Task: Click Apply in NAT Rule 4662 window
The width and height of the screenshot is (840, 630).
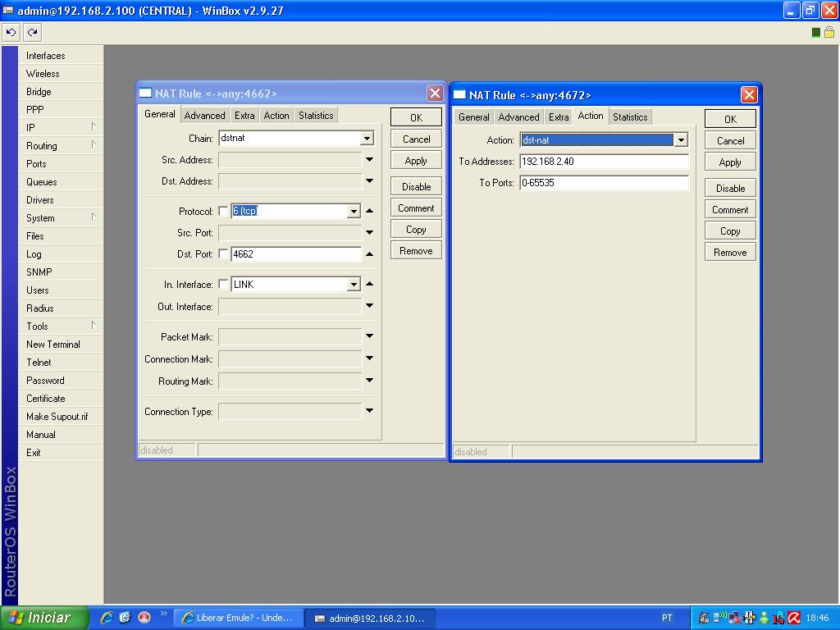Action: pos(416,160)
